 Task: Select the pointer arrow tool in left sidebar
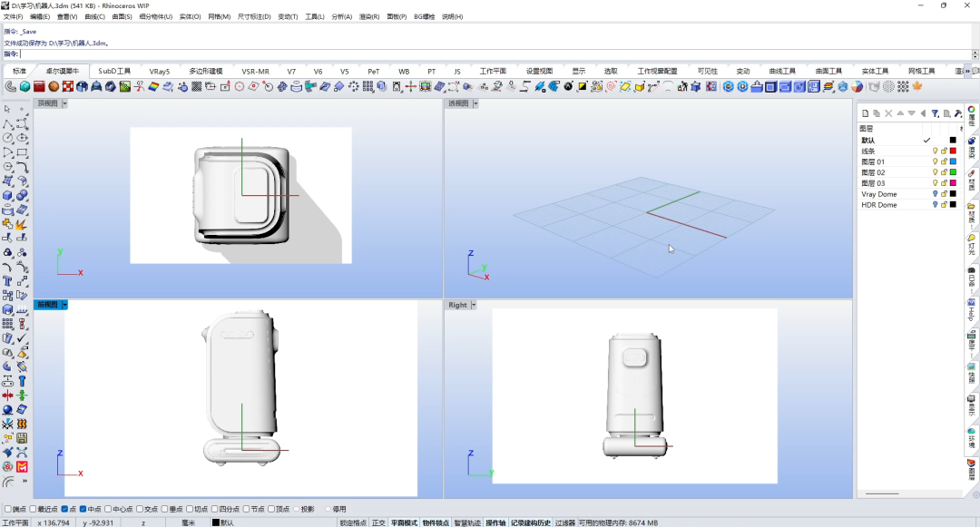[x=7, y=109]
